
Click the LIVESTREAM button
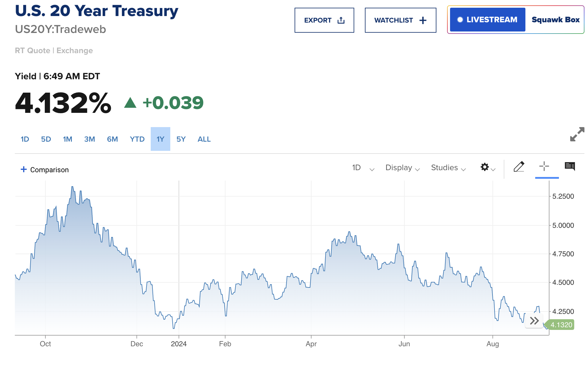[487, 20]
